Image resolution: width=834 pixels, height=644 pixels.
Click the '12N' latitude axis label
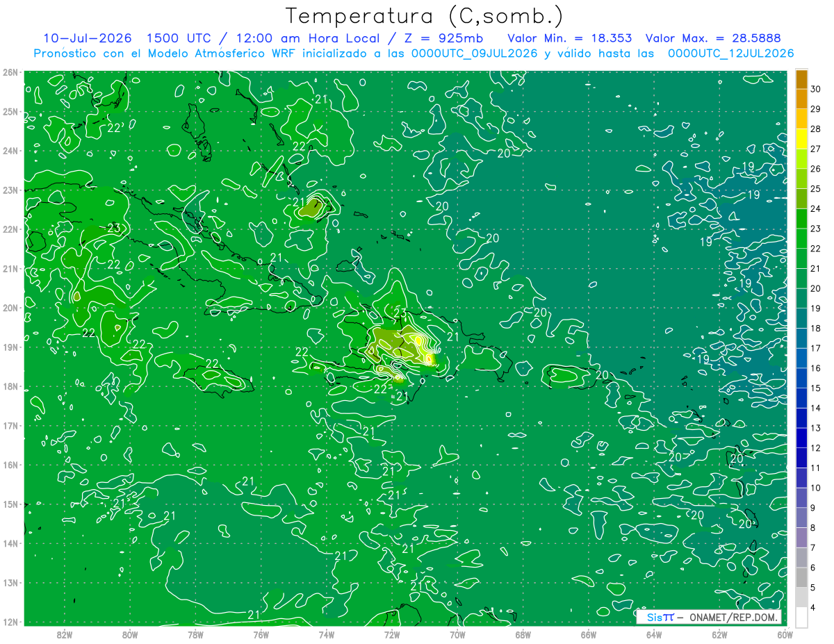point(10,622)
